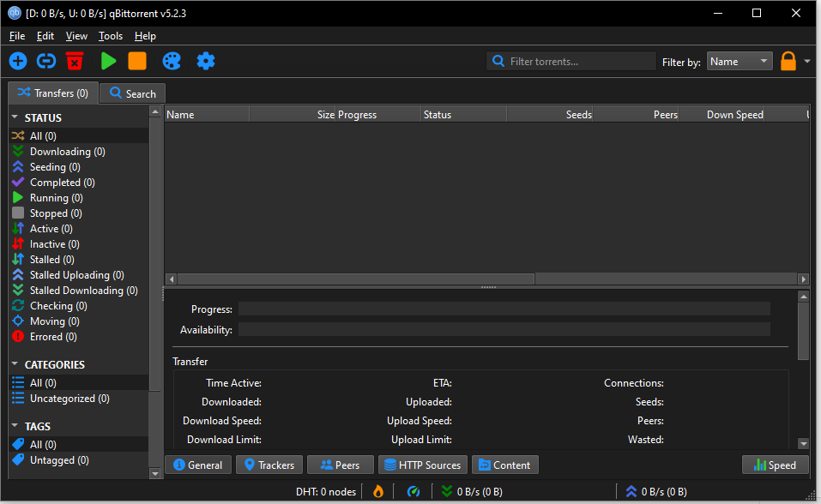Sort the list by the Down Speed column

point(721,115)
